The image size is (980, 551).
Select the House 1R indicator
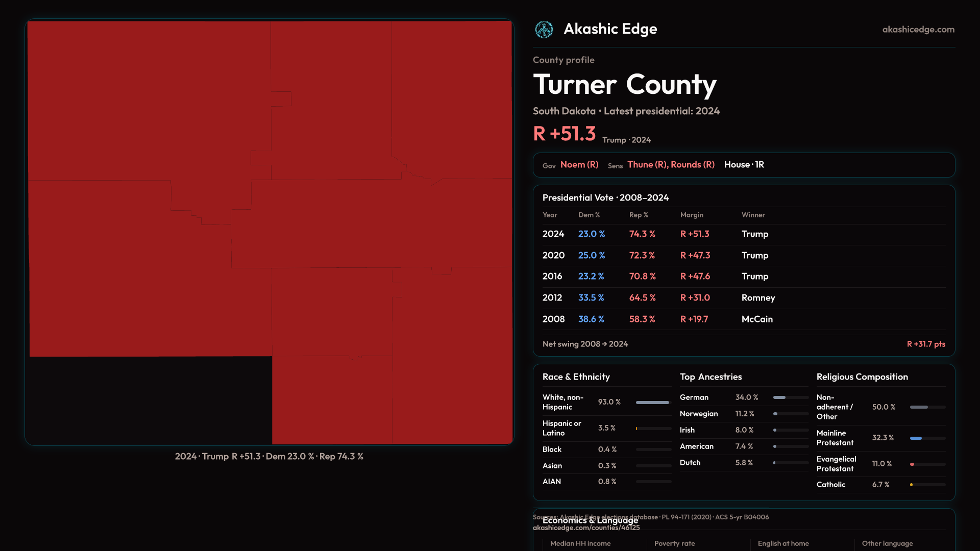(x=744, y=165)
